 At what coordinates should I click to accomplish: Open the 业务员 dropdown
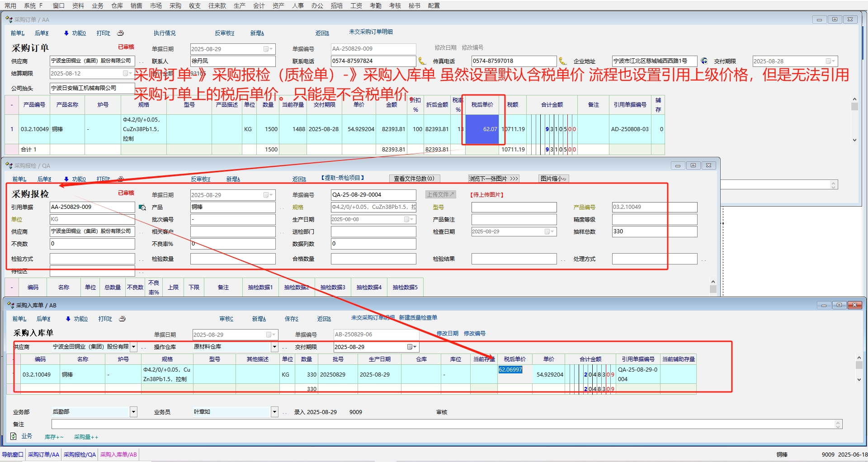coord(274,412)
